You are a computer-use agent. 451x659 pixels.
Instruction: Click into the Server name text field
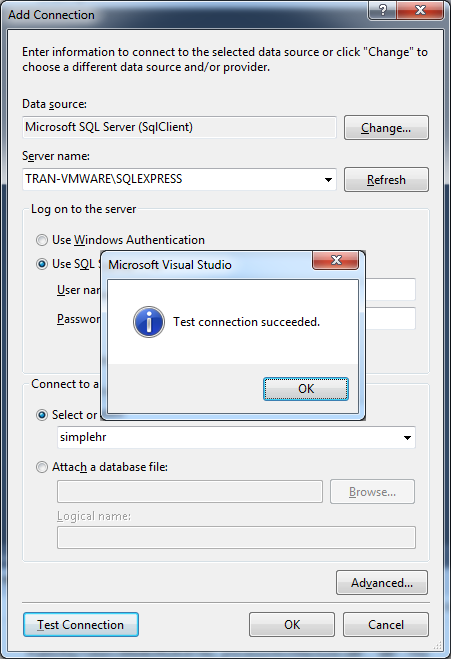172,179
